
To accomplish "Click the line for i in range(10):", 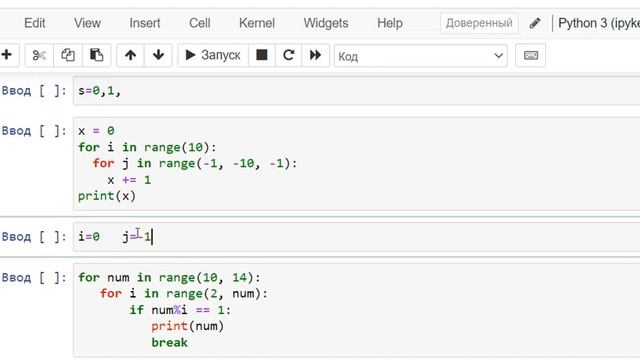I will tap(147, 147).
